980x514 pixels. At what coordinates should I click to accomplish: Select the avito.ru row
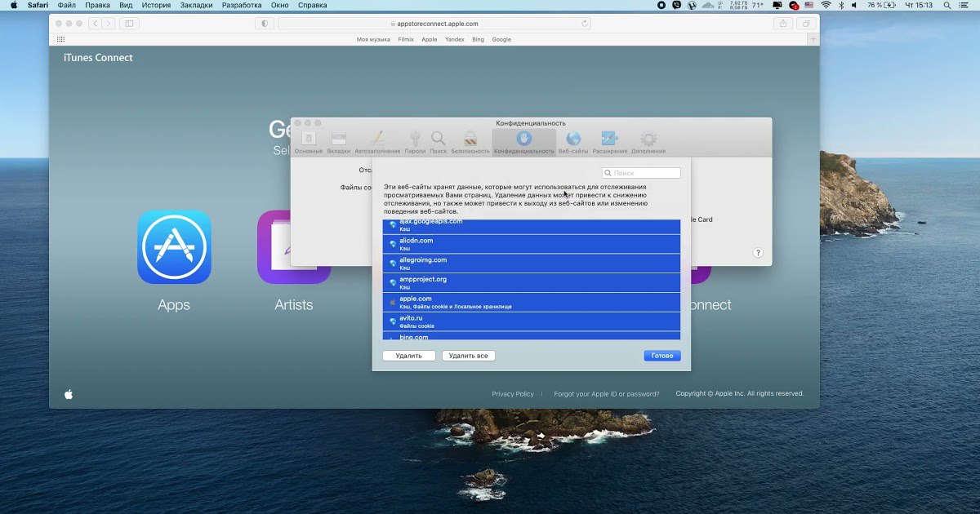(x=532, y=321)
